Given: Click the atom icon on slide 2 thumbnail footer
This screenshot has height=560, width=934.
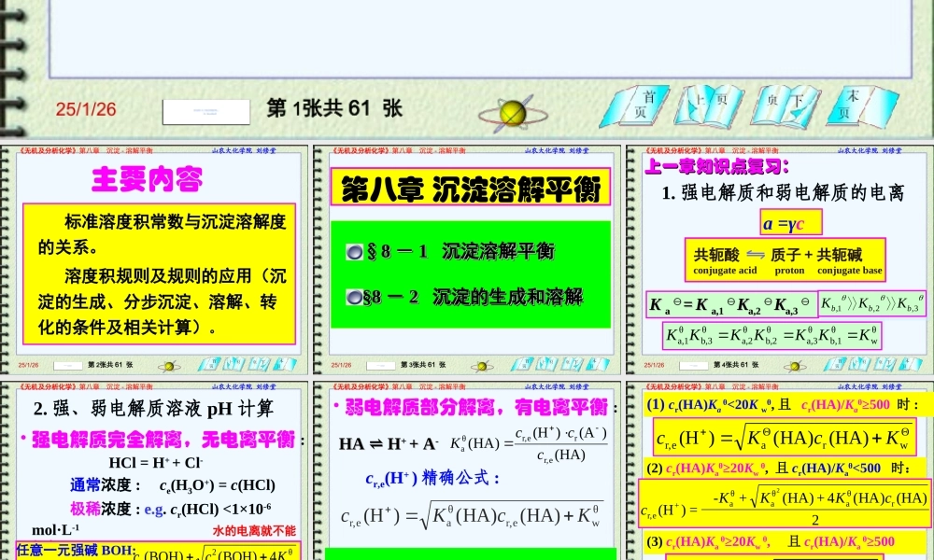Looking at the screenshot, I should click(169, 364).
